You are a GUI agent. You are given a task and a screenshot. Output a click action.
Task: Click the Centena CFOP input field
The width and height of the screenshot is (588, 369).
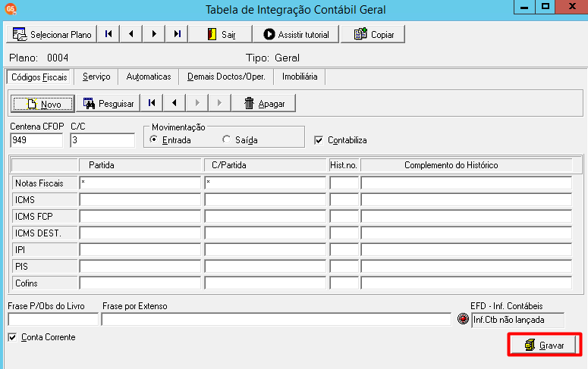(x=36, y=140)
